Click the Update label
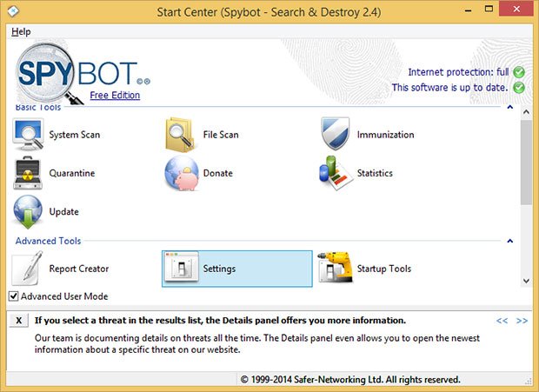 click(64, 212)
